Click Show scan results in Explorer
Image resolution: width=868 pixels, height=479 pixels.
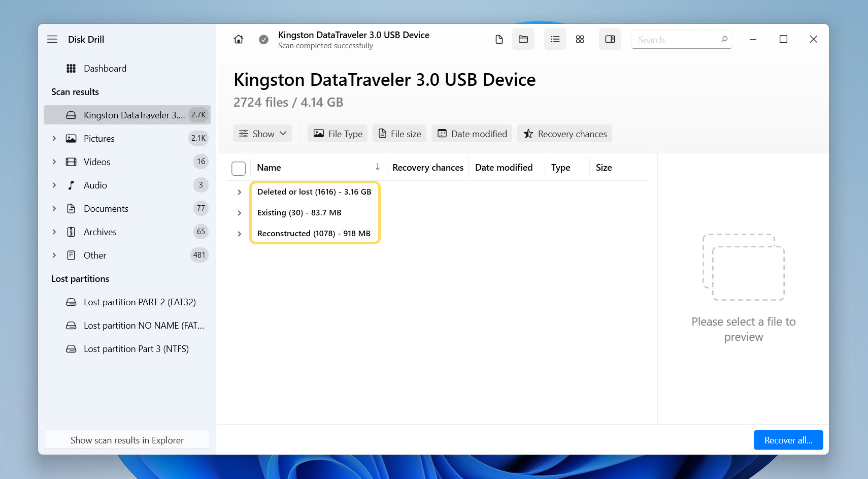pyautogui.click(x=127, y=440)
